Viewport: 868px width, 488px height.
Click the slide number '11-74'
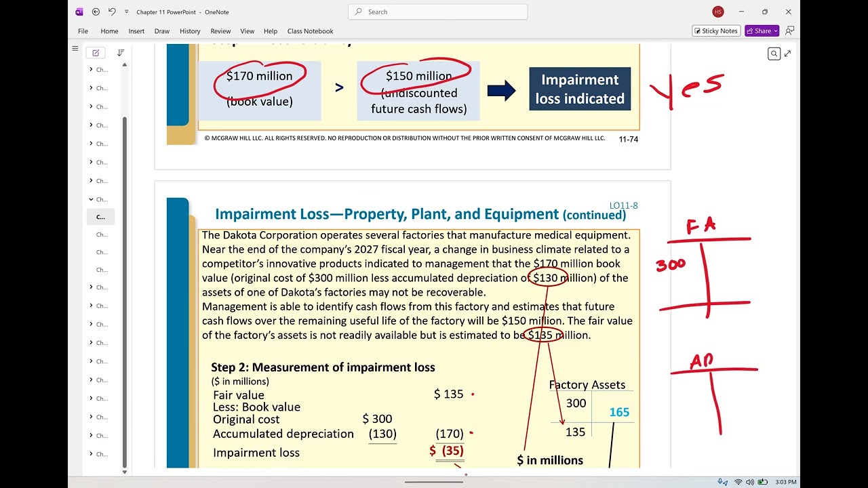pos(628,139)
